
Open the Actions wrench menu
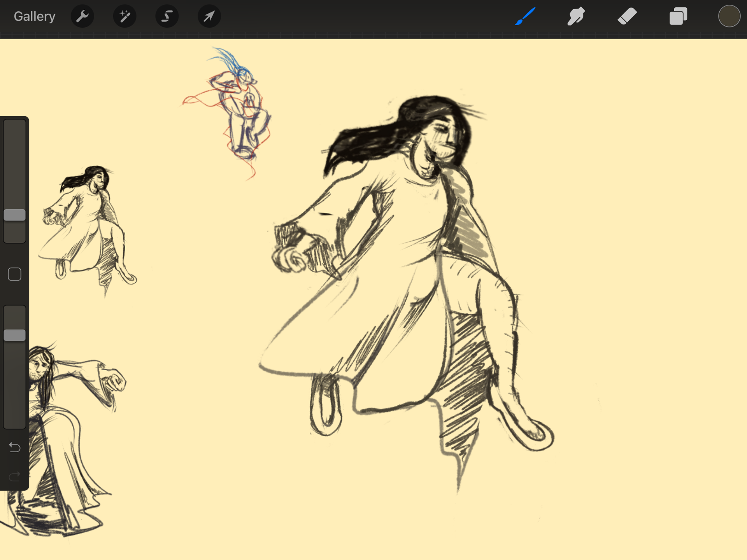click(x=82, y=16)
